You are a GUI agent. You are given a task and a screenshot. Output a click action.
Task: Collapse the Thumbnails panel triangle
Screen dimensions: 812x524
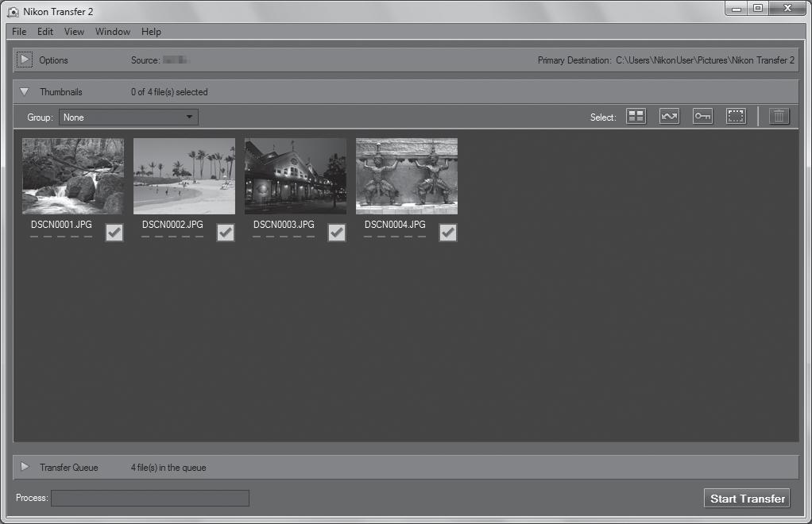coord(25,91)
